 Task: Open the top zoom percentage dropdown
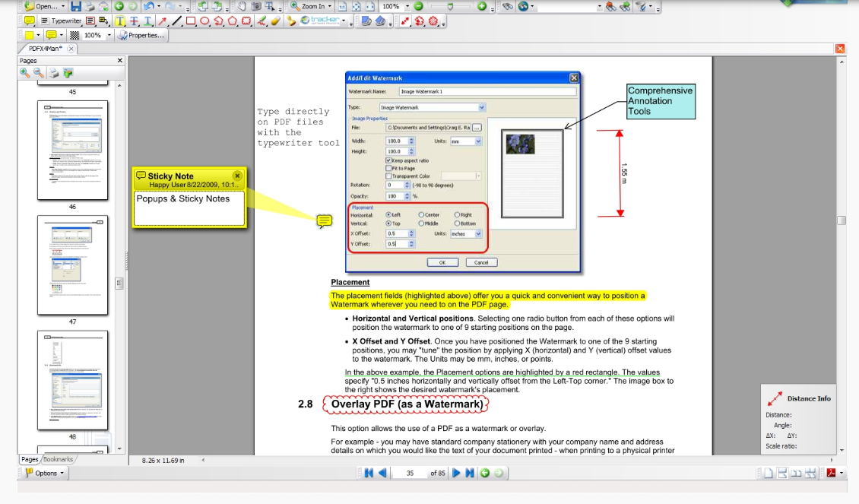click(x=407, y=7)
